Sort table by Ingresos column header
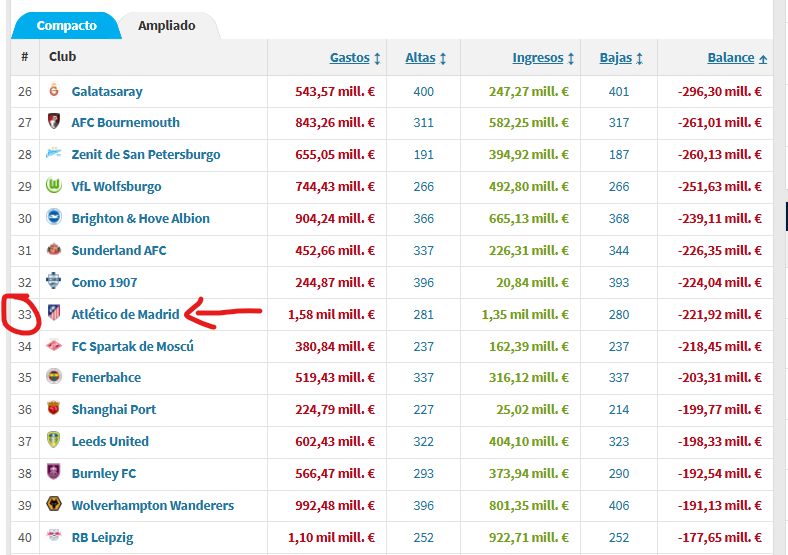 (x=538, y=58)
